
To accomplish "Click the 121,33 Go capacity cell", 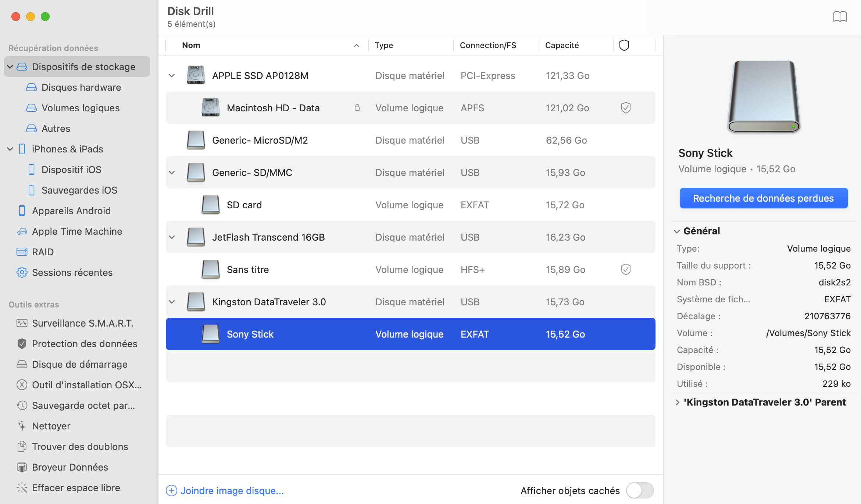I will 568,75.
